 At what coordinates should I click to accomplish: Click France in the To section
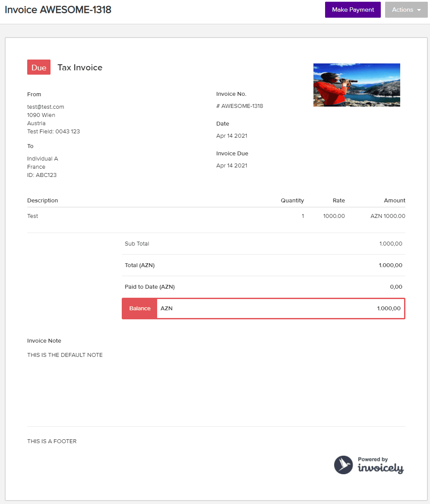coord(36,167)
